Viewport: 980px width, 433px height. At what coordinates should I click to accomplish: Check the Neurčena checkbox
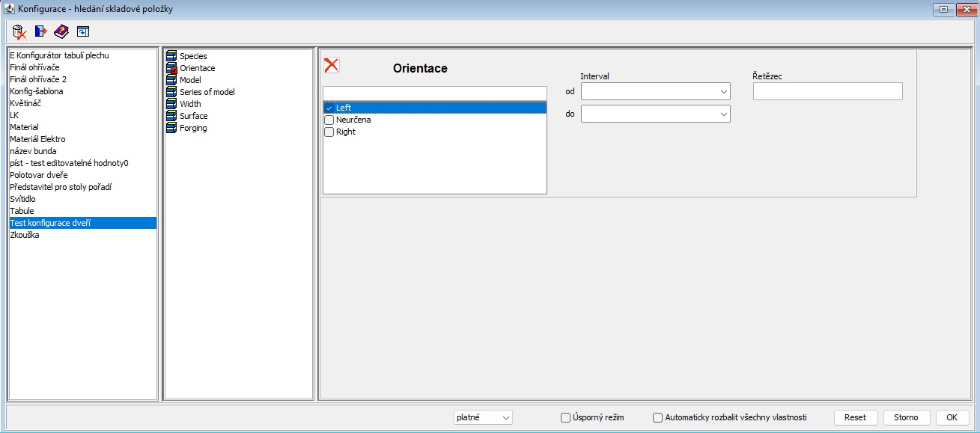pos(329,120)
